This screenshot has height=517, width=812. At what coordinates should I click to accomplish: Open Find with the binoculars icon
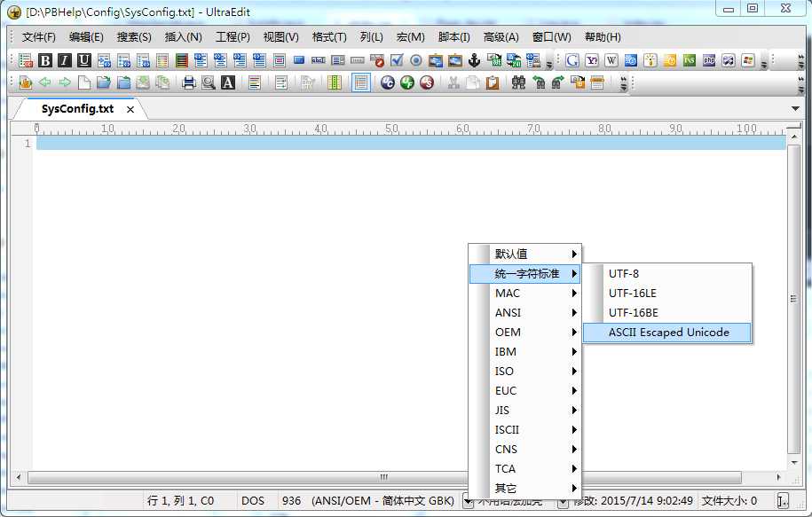pos(518,82)
